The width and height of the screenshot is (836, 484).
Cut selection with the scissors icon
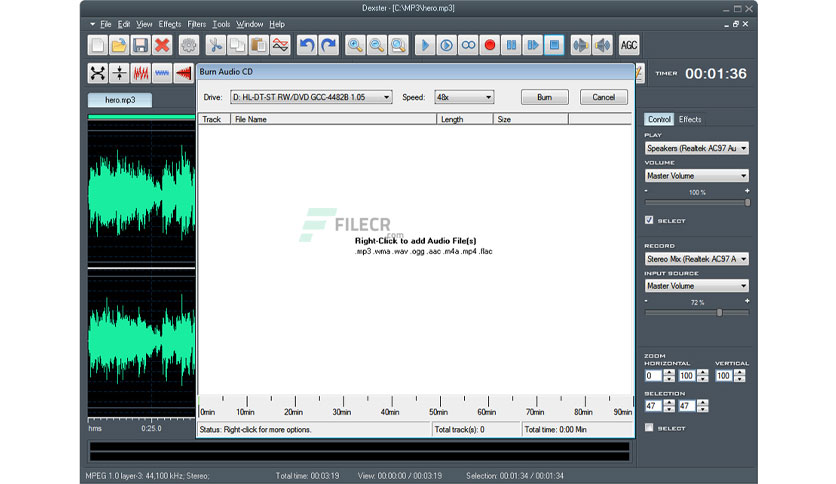(x=215, y=45)
